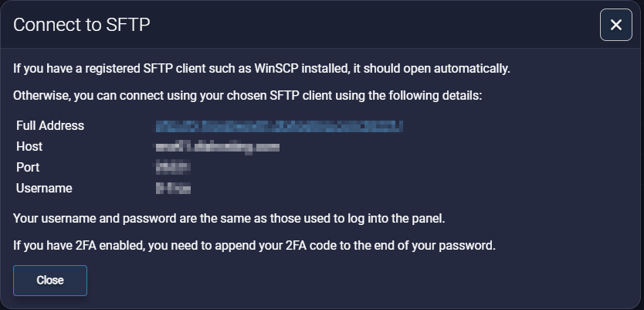Click the 2FA code instruction line
Screen dimensions: 644x310
pos(253,246)
